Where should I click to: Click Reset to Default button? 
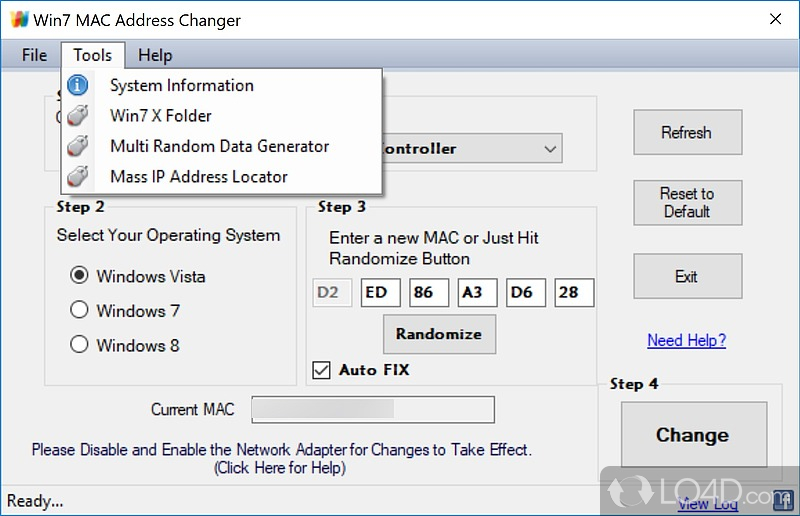point(687,203)
